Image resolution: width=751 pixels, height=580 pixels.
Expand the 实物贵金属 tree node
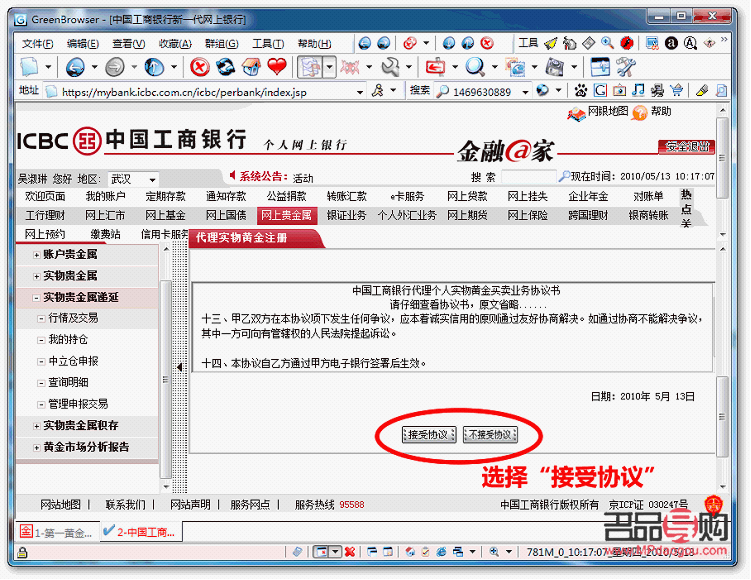[x=36, y=277]
